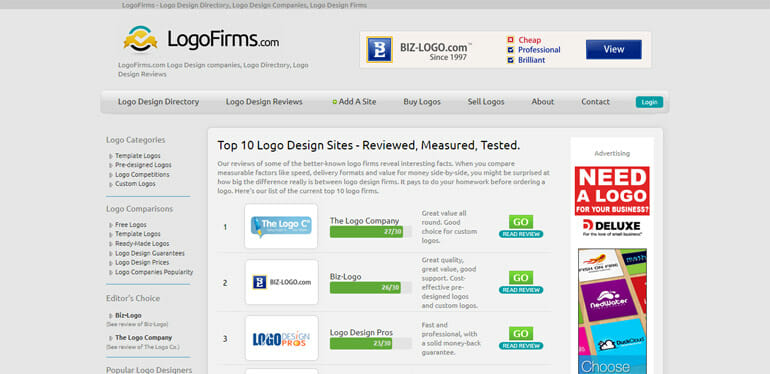Toggle the Professional checkbox in banner
770x374 pixels.
click(x=510, y=50)
